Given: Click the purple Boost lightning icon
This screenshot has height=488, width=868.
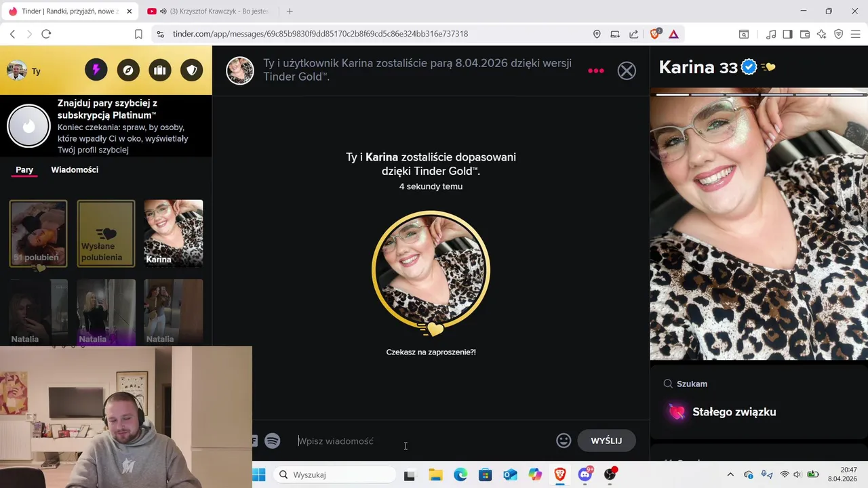Looking at the screenshot, I should pos(96,70).
